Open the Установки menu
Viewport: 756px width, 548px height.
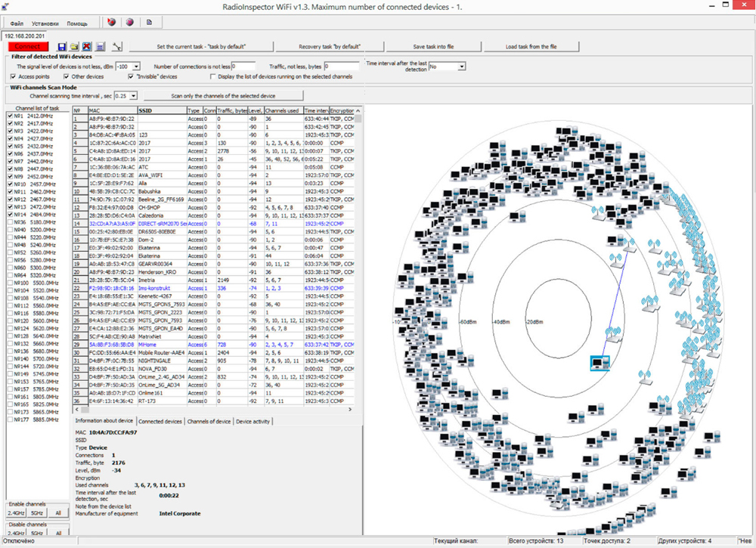pos(45,23)
